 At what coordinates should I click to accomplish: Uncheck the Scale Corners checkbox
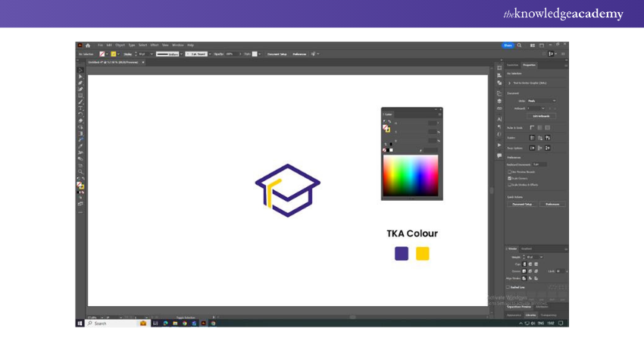pos(509,177)
